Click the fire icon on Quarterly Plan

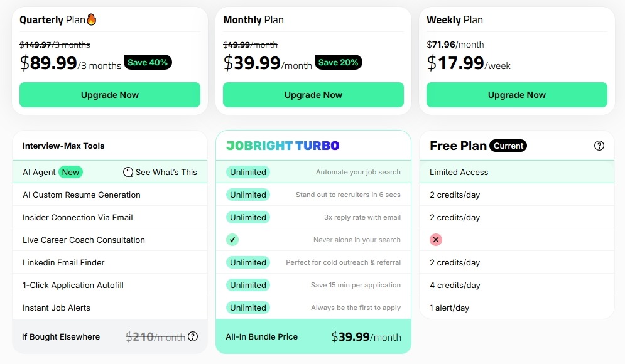point(92,19)
